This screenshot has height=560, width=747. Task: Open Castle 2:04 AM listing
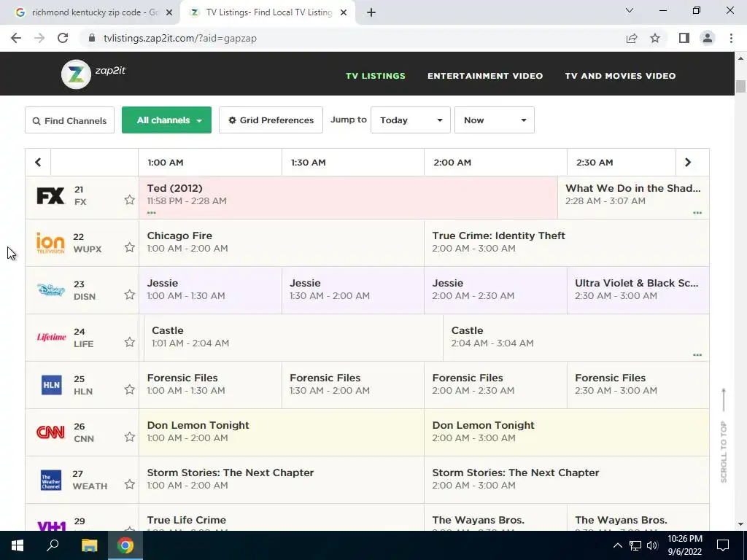click(576, 337)
